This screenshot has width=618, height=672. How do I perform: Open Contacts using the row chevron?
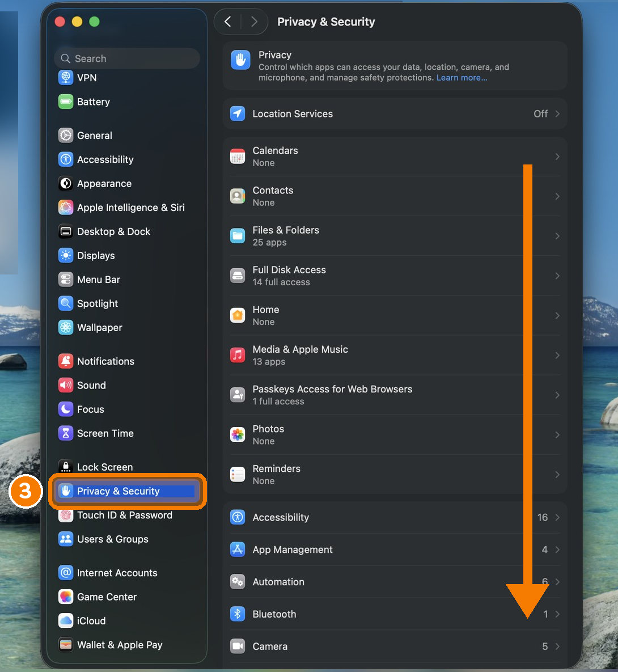click(x=557, y=196)
